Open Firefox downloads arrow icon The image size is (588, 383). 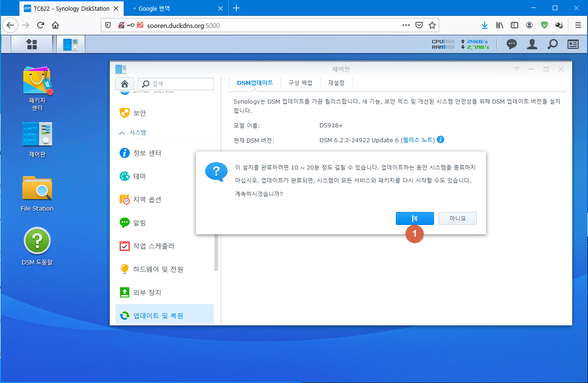pyautogui.click(x=485, y=25)
